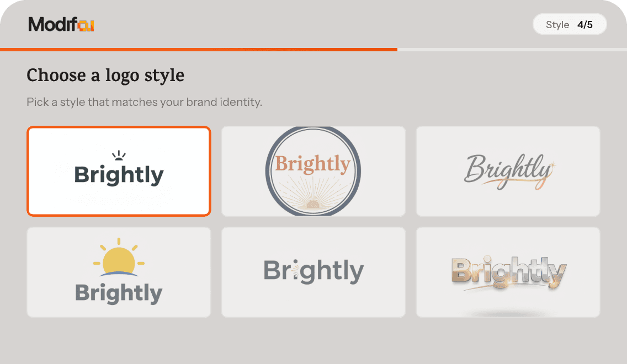Viewport: 627px width, 364px height.
Task: Click the orange filled progress bar
Action: tap(199, 50)
